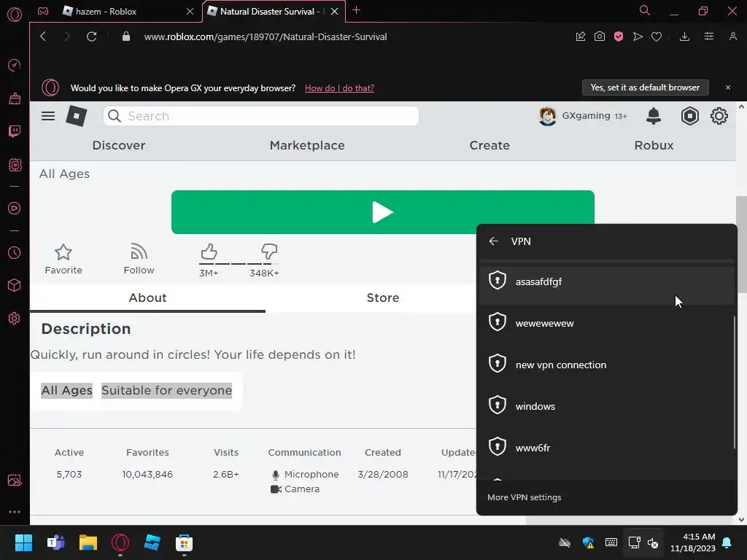Viewport: 747px width, 560px height.
Task: Reload the current page
Action: point(91,36)
